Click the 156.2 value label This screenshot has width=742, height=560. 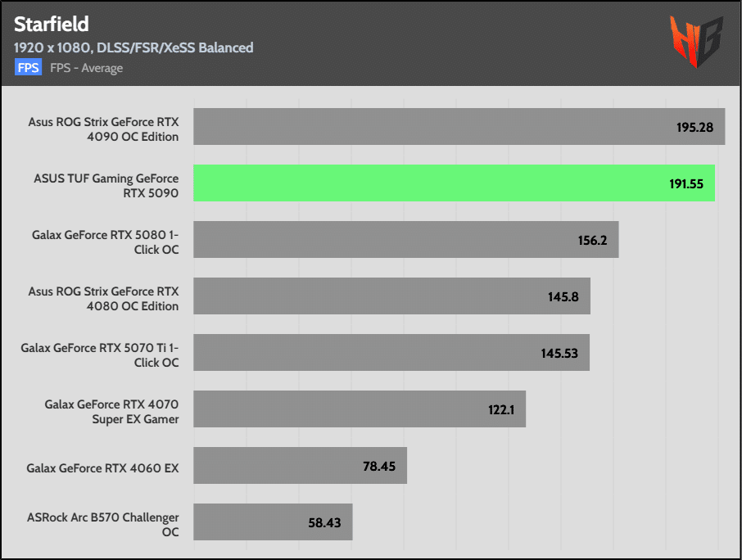592,240
